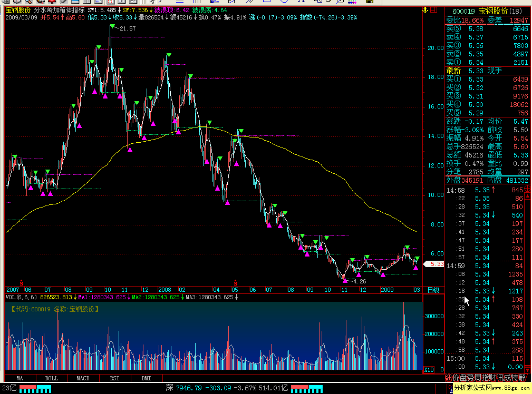The height and width of the screenshot is (394, 532).
Task: Open the MACD indicator tab
Action: coord(83,378)
